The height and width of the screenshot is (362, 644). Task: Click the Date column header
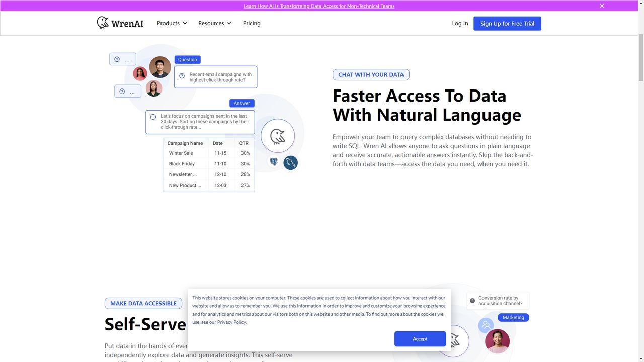(x=217, y=143)
